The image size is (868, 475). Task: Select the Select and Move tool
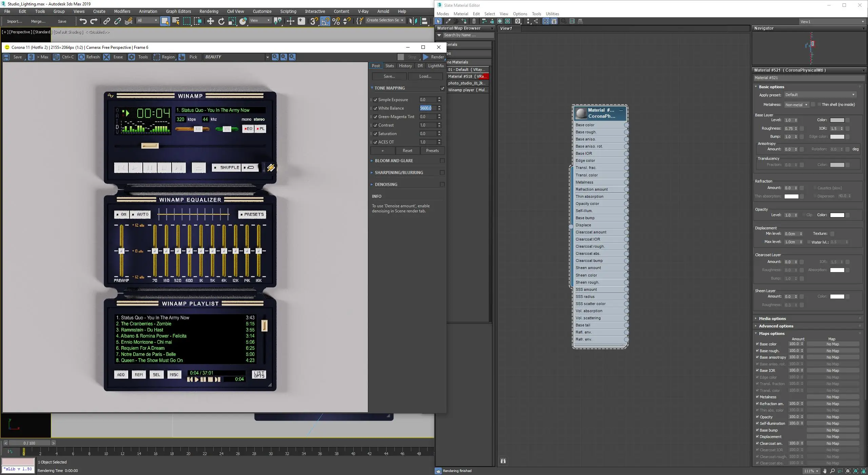click(x=211, y=21)
